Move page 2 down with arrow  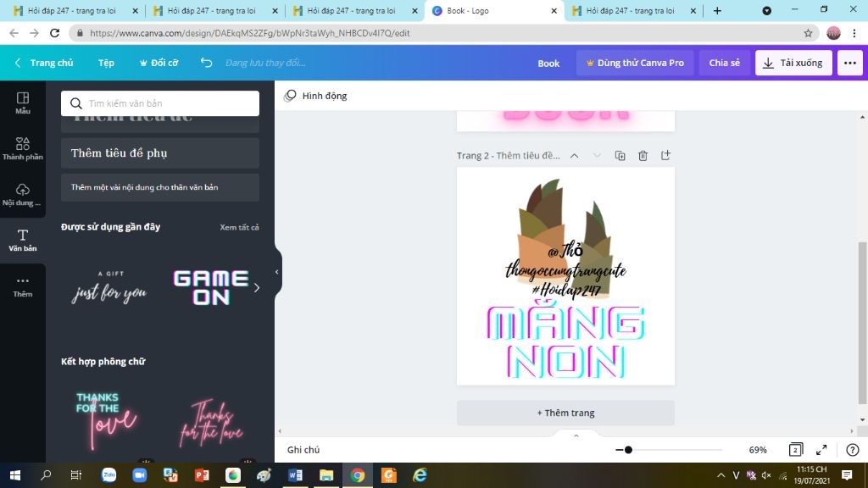(597, 156)
